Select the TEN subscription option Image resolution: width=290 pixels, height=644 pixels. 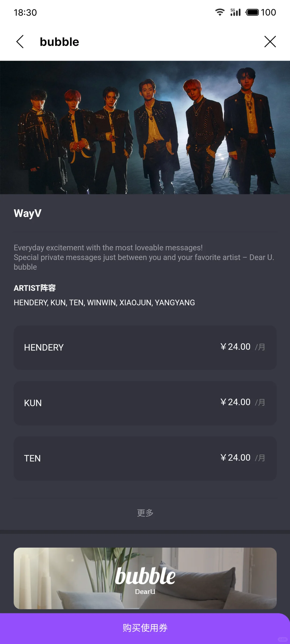pos(145,458)
